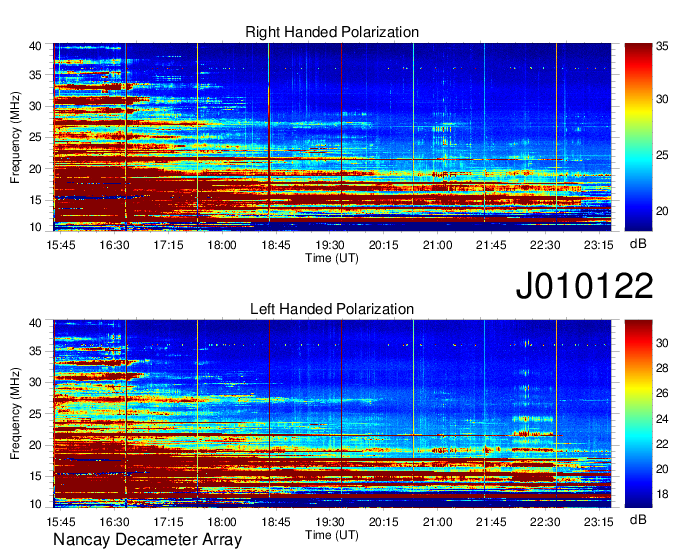The height and width of the screenshot is (552, 680).
Task: Click the 40 MHz tick of Right Handed plot
Action: click(x=35, y=46)
